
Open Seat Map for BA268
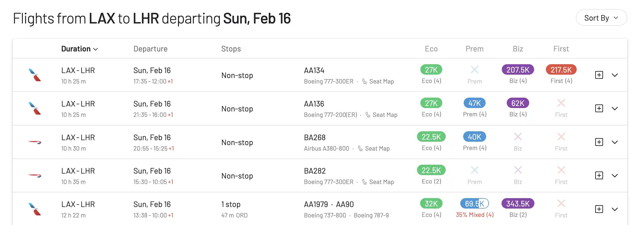coord(374,149)
